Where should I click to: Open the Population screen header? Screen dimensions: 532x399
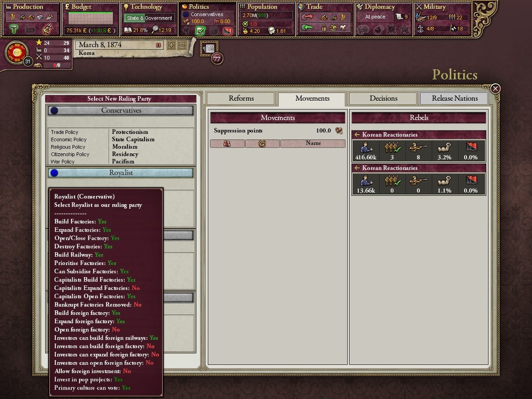[262, 6]
